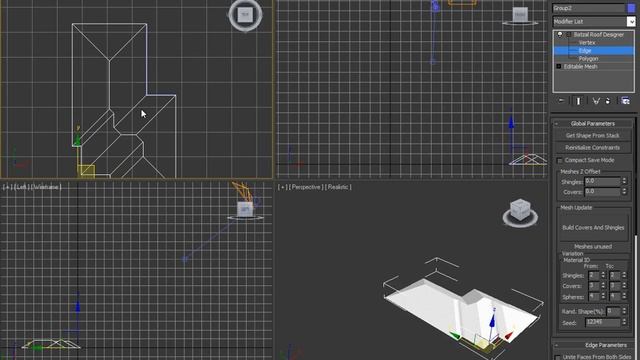Screen dimensions: 640x360
Task: Toggle the Pin Stack icon
Action: pyautogui.click(x=562, y=100)
